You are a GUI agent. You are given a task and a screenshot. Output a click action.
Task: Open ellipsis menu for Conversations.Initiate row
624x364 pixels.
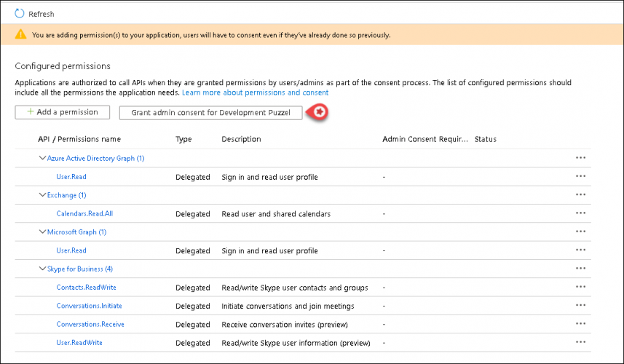(580, 306)
